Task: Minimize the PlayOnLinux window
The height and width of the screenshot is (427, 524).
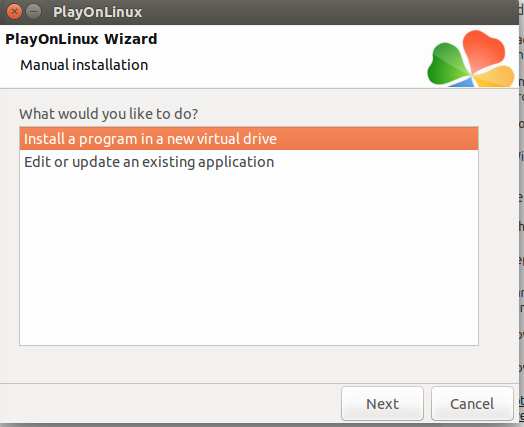Action: click(33, 12)
